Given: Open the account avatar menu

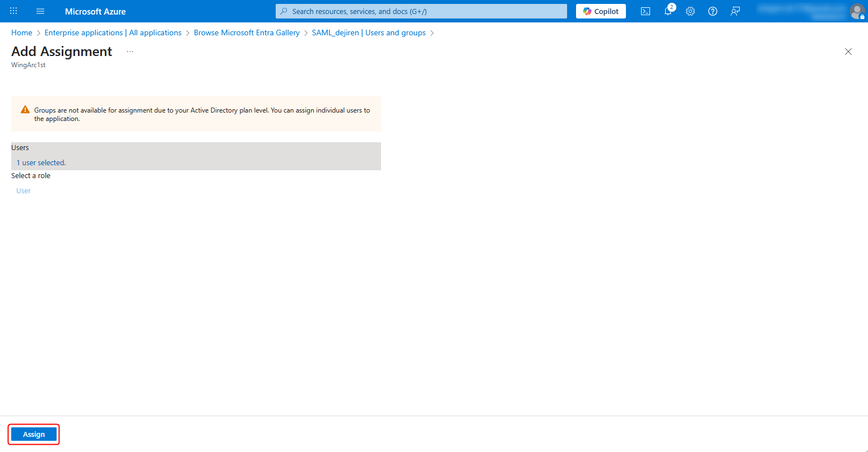Looking at the screenshot, I should [857, 11].
